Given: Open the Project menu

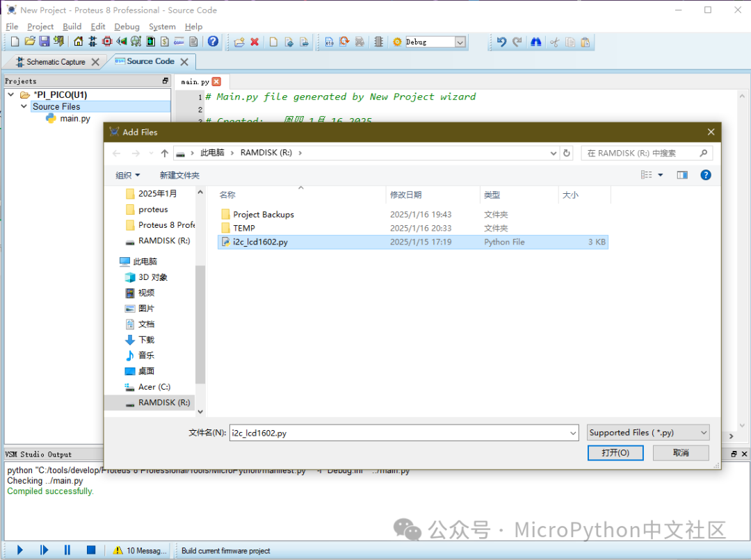Looking at the screenshot, I should (40, 26).
